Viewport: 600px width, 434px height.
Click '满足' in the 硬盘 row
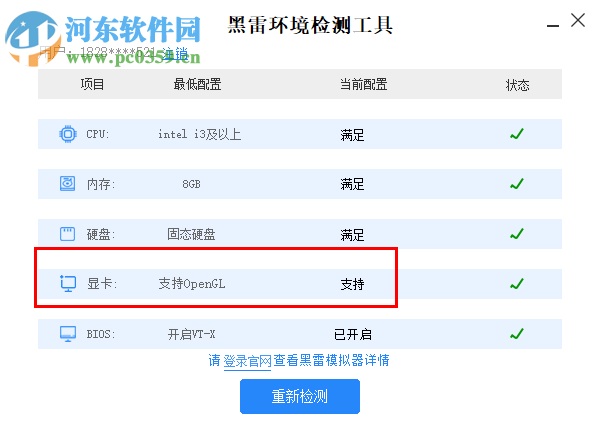point(352,235)
